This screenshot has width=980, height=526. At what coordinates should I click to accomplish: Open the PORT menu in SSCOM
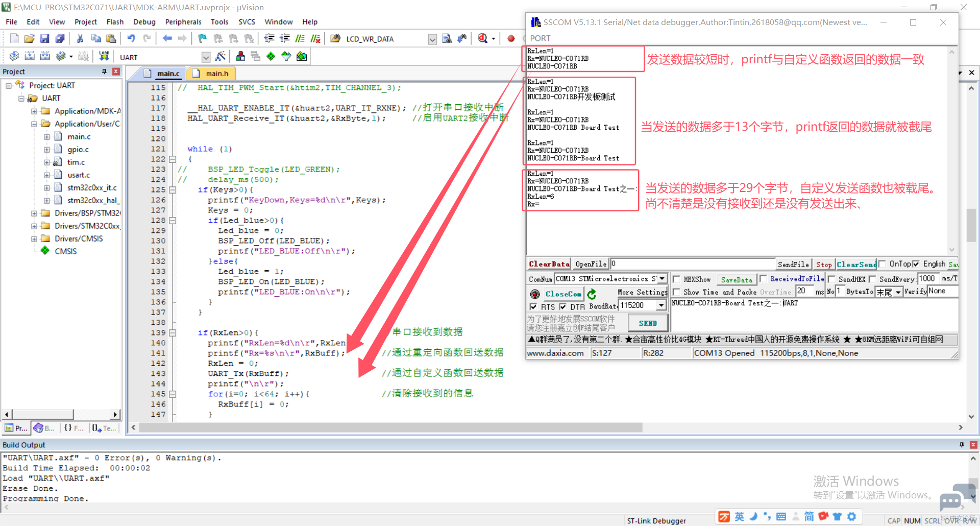pos(540,38)
